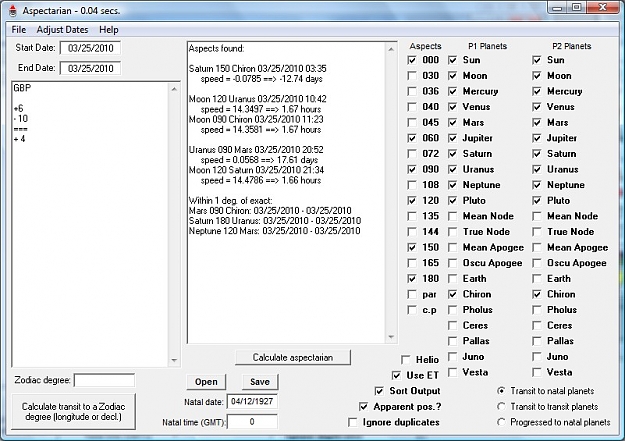Click up arrow of Aspects found scrollbar
The image size is (625, 441).
pyautogui.click(x=391, y=49)
